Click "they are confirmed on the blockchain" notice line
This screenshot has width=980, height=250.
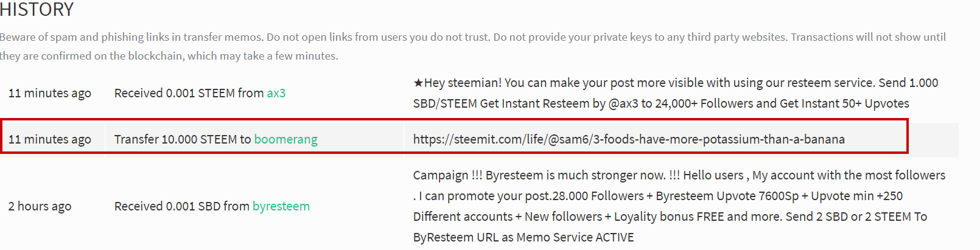(169, 56)
